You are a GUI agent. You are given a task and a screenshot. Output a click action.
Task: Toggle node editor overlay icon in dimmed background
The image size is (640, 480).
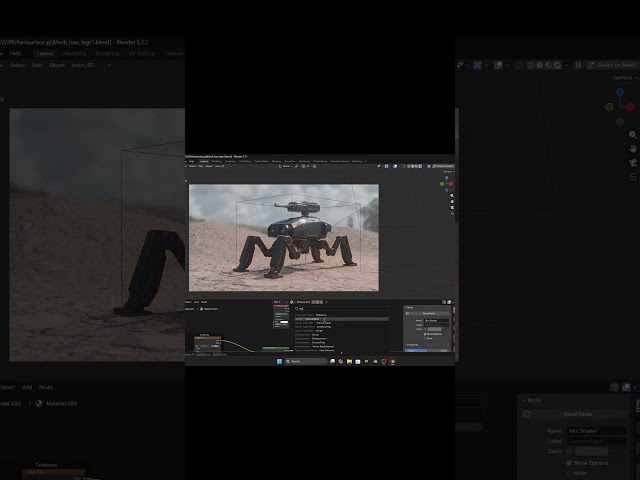tap(626, 387)
